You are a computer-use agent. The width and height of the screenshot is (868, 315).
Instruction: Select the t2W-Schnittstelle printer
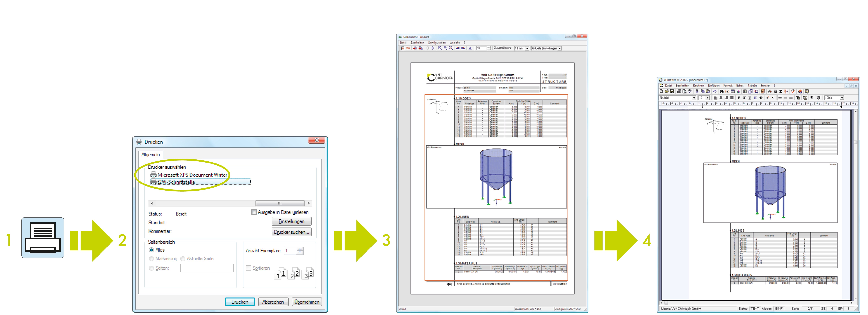tap(176, 182)
